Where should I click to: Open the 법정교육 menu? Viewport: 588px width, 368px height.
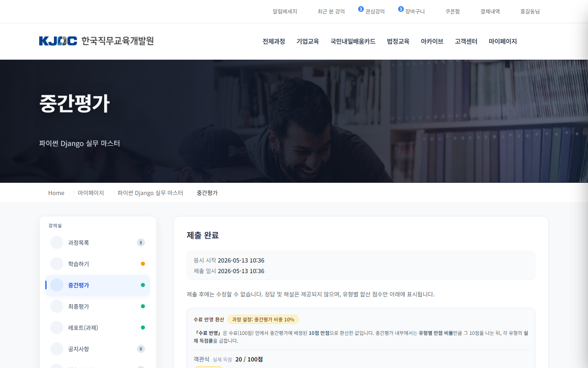[x=398, y=41]
